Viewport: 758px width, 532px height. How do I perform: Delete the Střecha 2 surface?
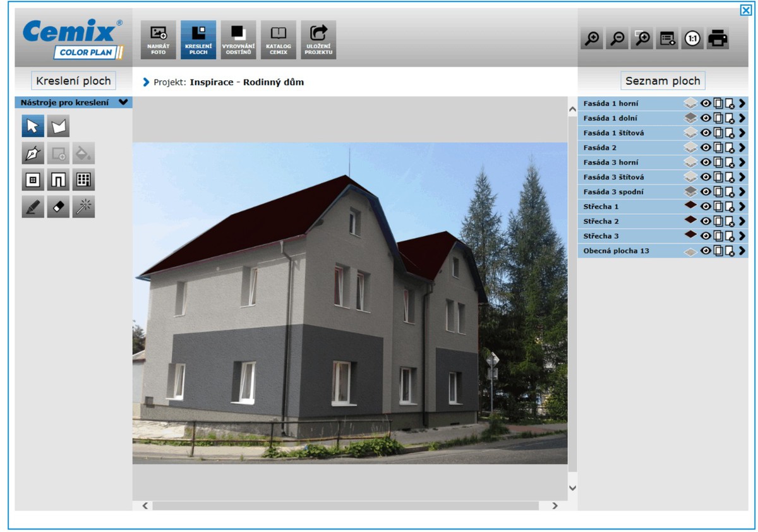click(730, 221)
